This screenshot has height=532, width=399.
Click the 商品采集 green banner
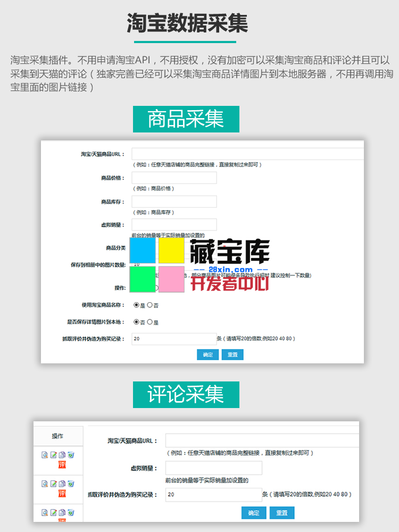[186, 119]
